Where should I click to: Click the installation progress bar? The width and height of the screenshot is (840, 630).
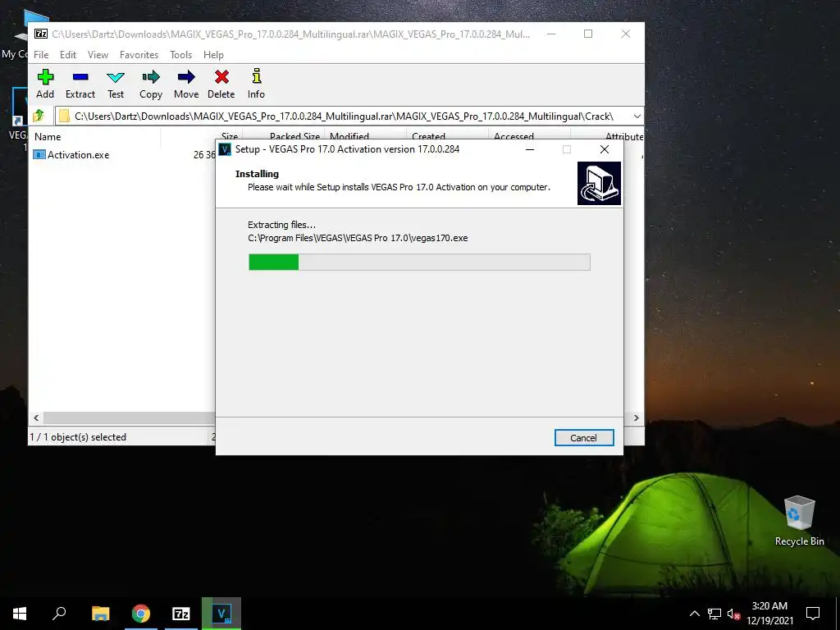(x=419, y=262)
